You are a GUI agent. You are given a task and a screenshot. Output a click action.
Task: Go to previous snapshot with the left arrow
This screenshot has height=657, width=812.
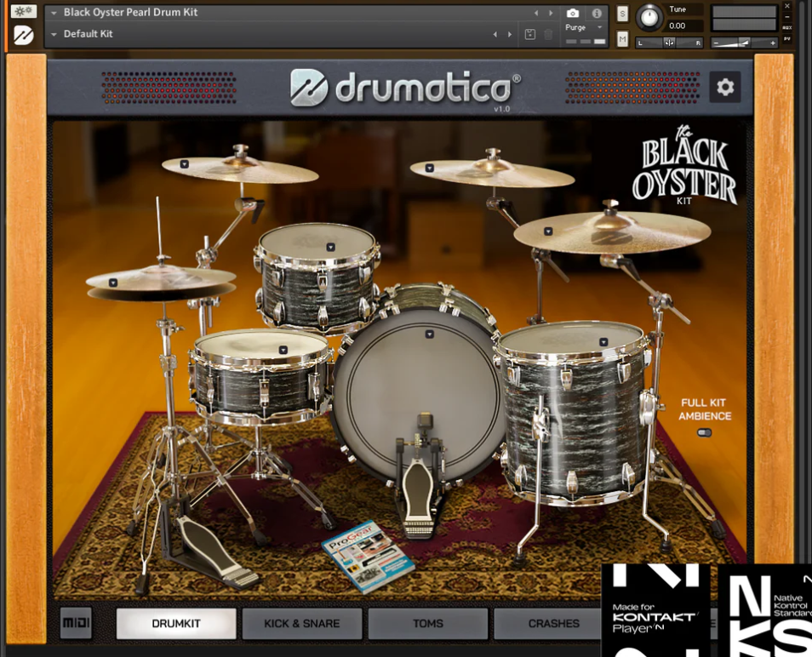click(495, 34)
